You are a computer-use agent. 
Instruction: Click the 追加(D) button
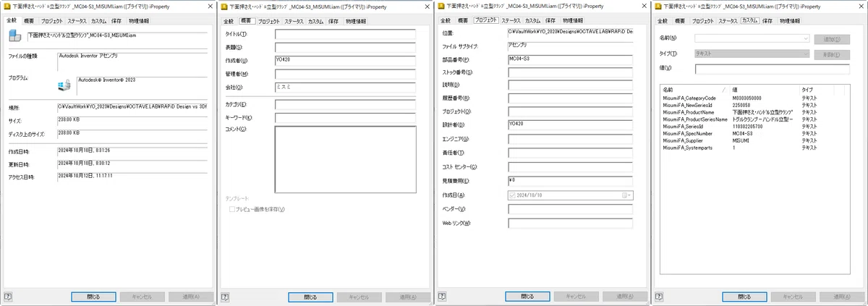click(832, 38)
